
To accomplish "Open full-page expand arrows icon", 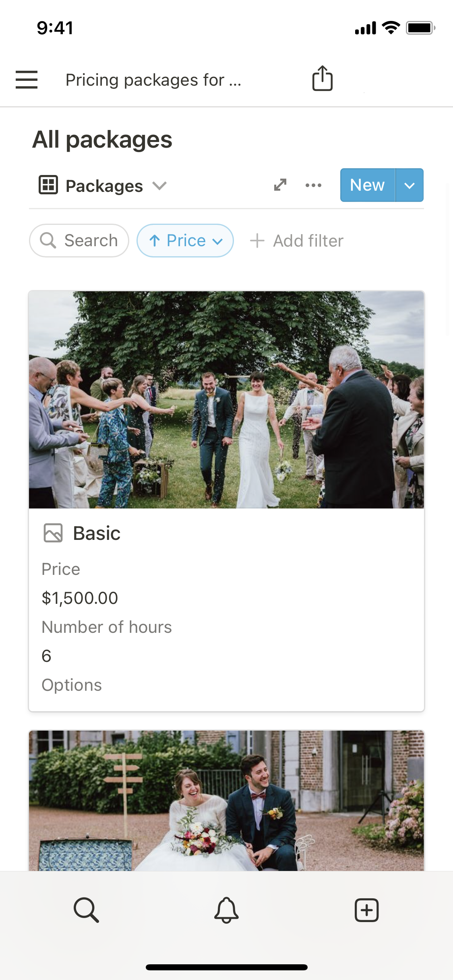I will (280, 185).
